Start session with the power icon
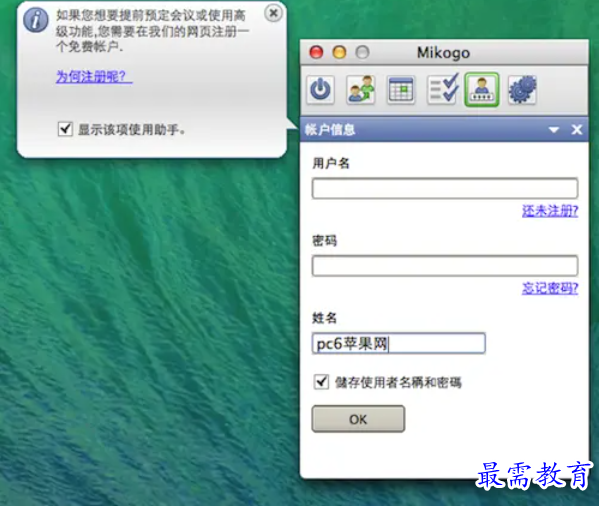Viewport: 599px width, 506px height. [321, 90]
